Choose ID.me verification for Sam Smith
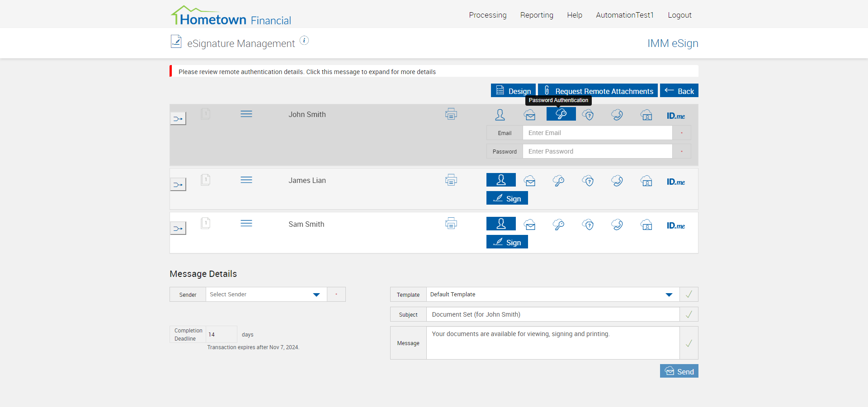868x407 pixels. tap(675, 225)
